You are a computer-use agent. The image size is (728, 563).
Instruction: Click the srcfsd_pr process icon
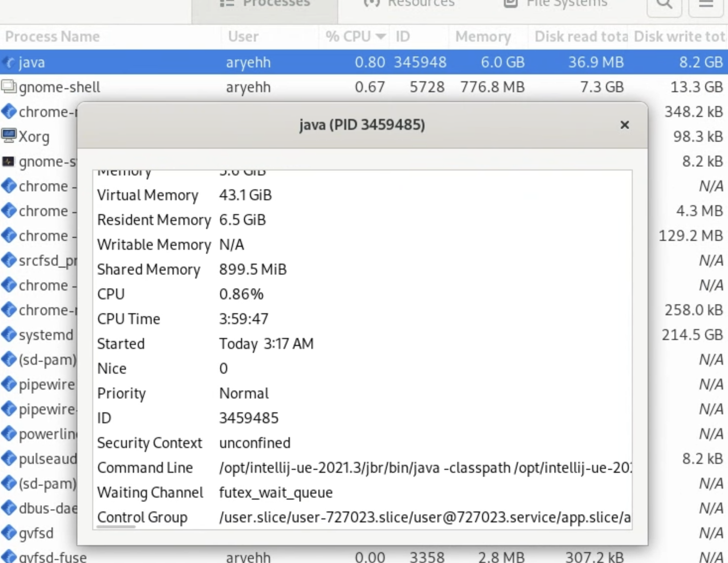[8, 260]
